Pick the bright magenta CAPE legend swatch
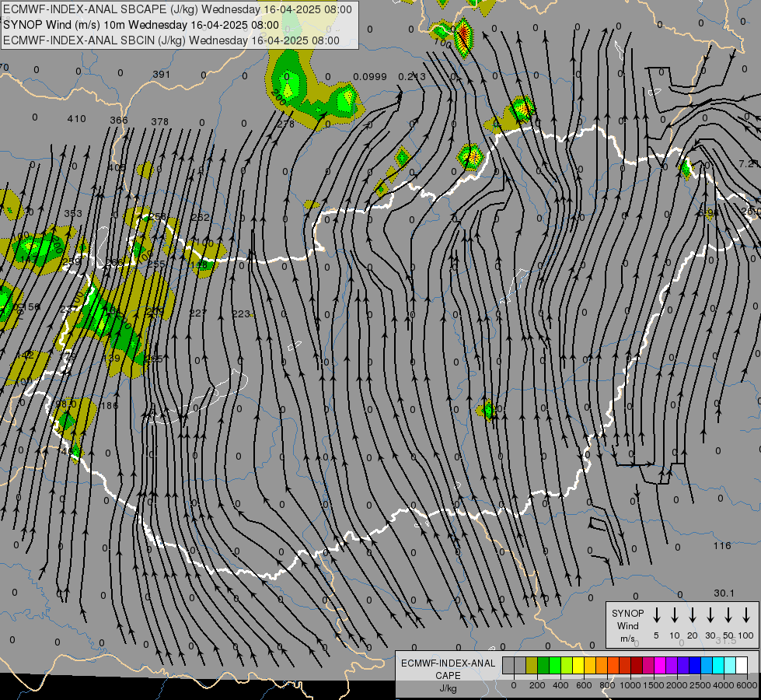Viewport: 761px width, 700px height. (660, 666)
